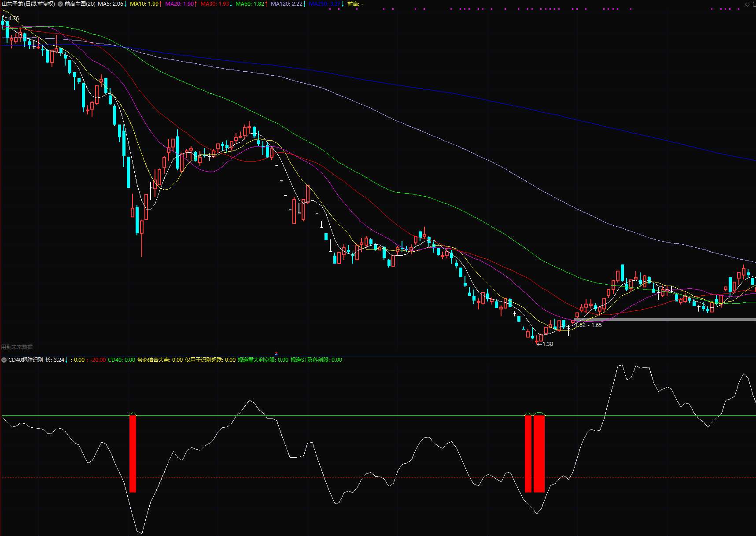Click the 规避ST及科创股: 0.00 label
756x536 pixels.
[316, 360]
